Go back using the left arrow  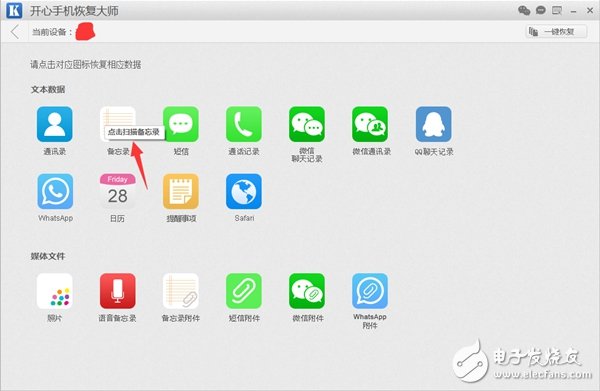tap(15, 32)
